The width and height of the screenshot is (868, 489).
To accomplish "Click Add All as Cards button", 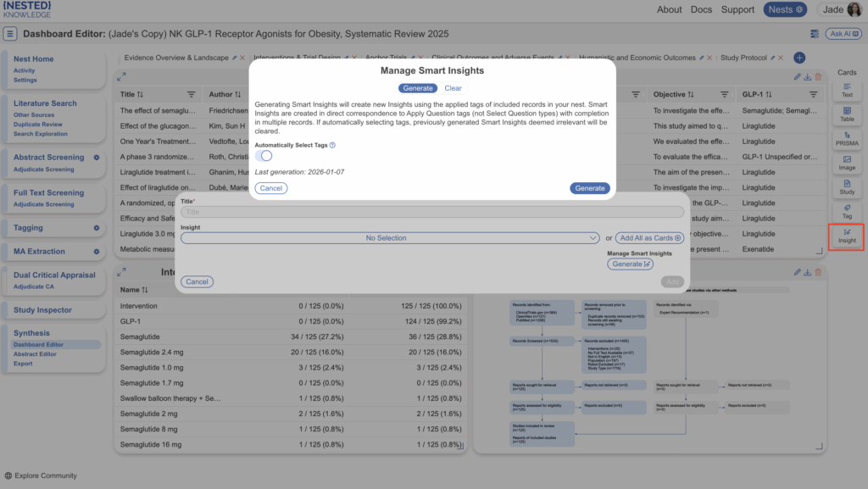I will [x=649, y=238].
